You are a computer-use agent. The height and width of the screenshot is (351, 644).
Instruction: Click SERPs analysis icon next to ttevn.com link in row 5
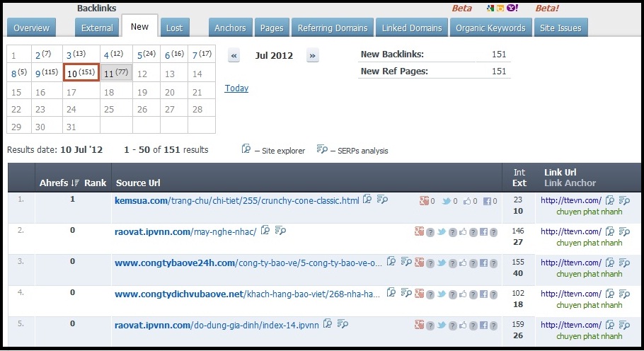(624, 325)
